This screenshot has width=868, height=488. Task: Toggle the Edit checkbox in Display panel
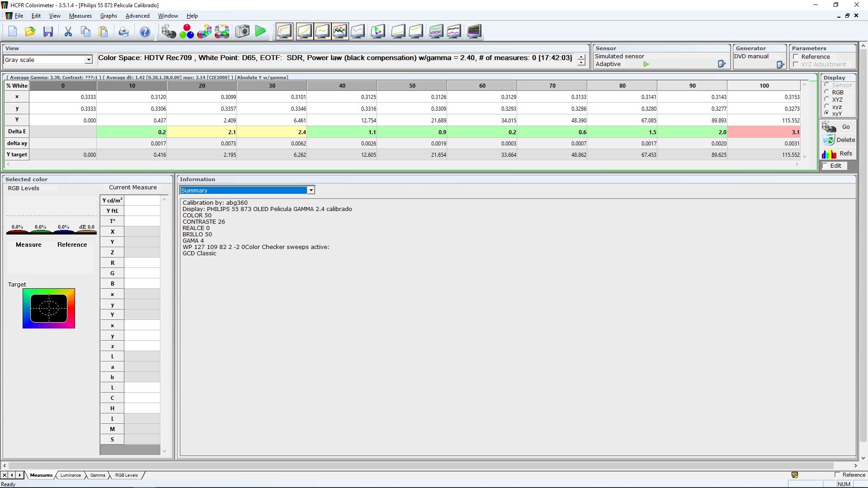pyautogui.click(x=825, y=166)
